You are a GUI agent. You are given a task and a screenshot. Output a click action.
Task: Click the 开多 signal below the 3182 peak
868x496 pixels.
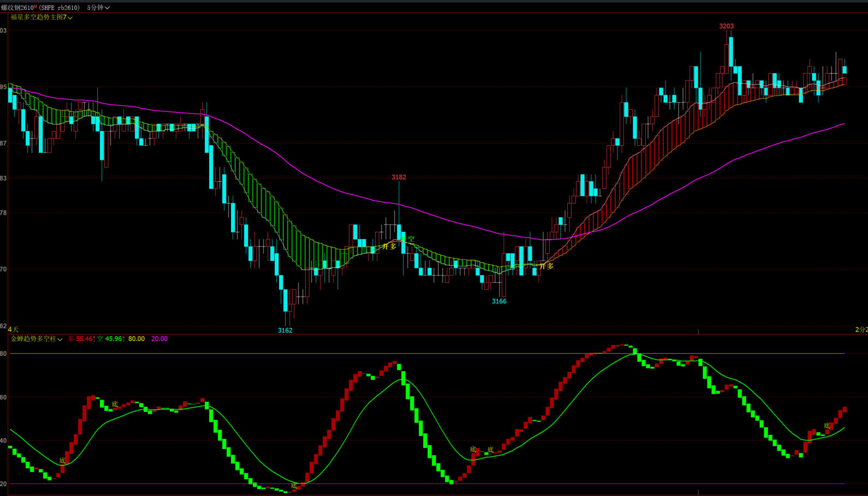click(x=389, y=247)
